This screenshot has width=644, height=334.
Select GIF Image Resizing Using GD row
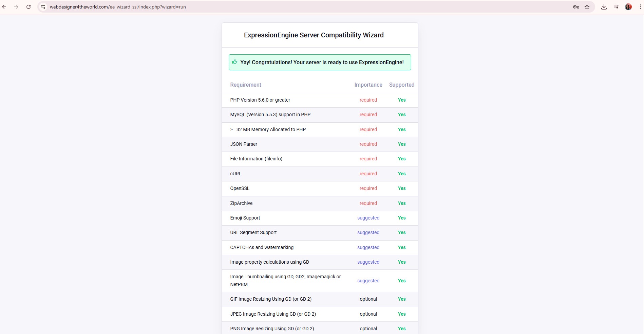(x=320, y=299)
